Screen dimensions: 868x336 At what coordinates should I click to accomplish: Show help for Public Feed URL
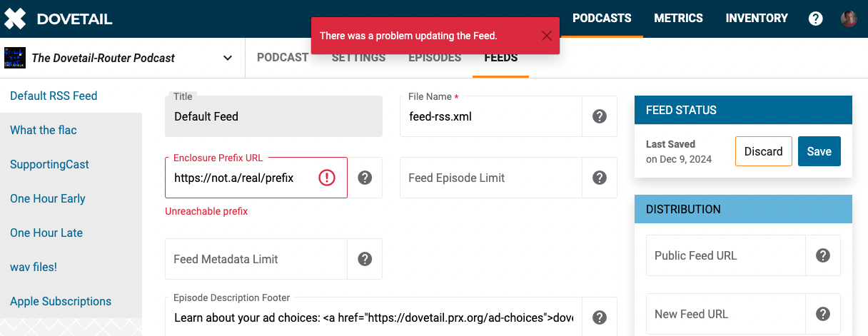point(823,255)
